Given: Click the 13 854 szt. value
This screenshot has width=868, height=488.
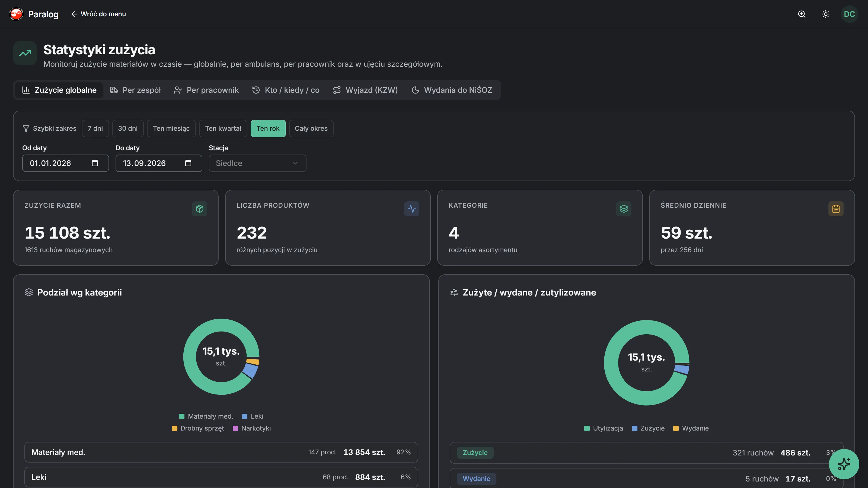Looking at the screenshot, I should point(364,452).
